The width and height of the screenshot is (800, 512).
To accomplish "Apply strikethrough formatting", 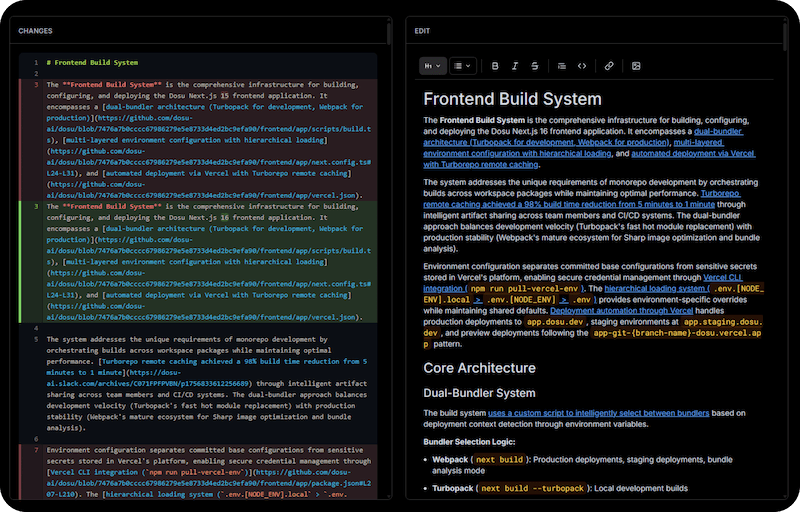I will click(x=535, y=66).
